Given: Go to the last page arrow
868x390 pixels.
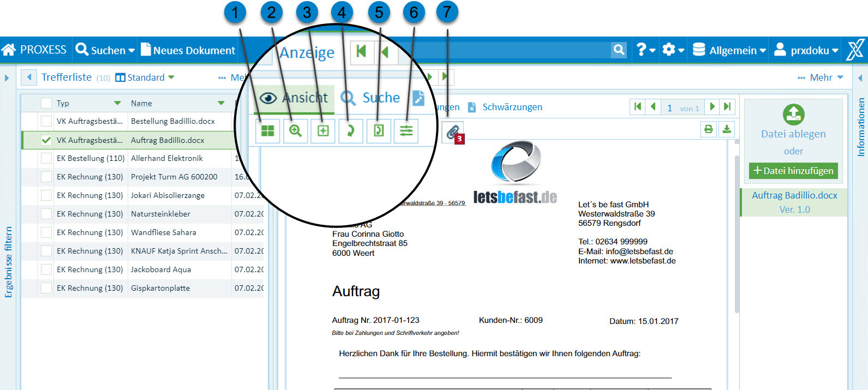Looking at the screenshot, I should [x=727, y=107].
